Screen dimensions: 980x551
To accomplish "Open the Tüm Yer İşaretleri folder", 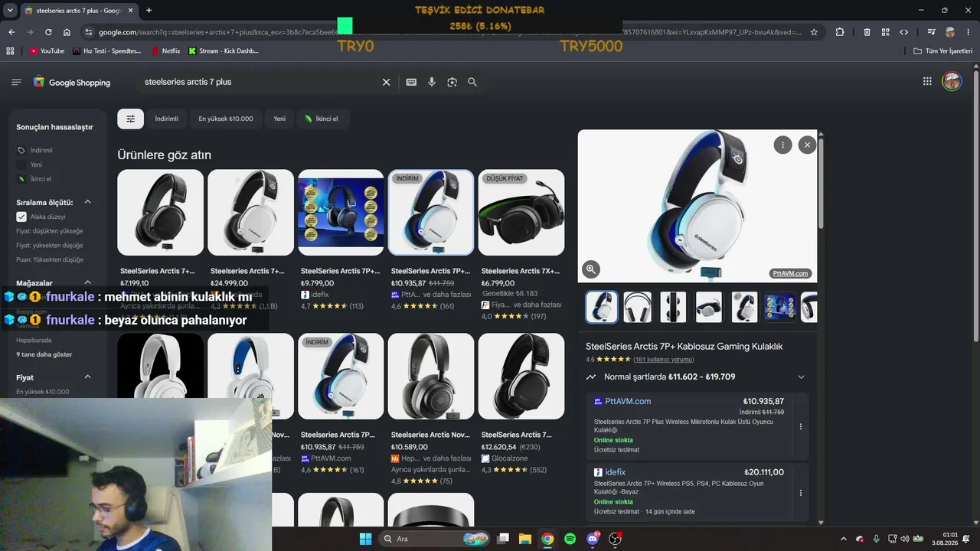I will (x=942, y=51).
